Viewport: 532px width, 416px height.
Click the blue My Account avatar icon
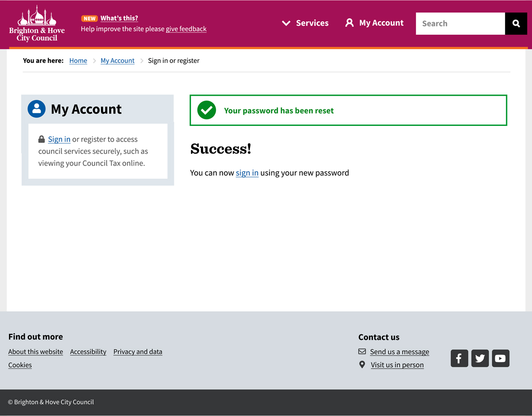click(36, 109)
